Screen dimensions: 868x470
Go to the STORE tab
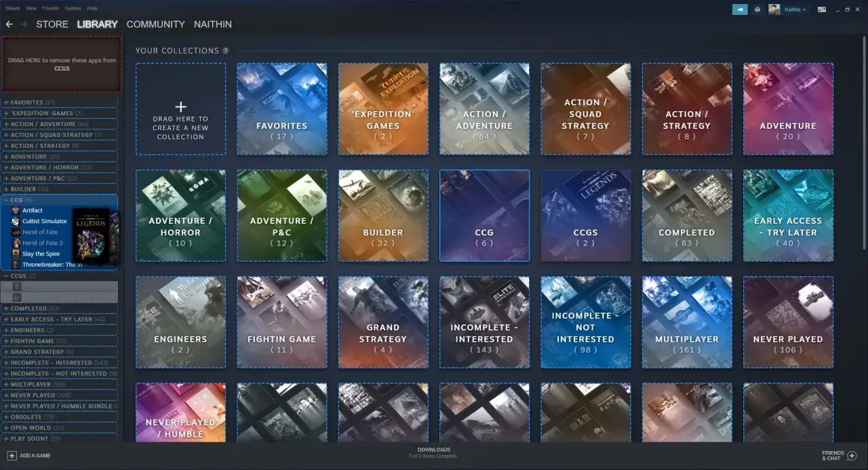[x=52, y=24]
